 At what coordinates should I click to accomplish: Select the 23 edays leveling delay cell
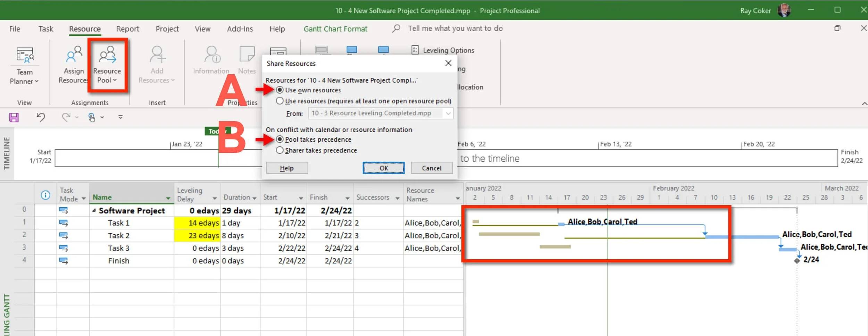tap(197, 235)
